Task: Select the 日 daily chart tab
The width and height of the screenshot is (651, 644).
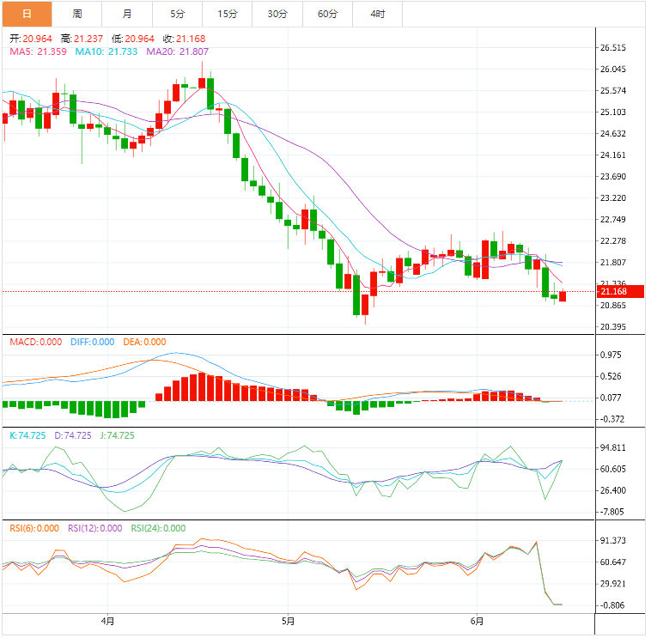Action: [x=27, y=14]
